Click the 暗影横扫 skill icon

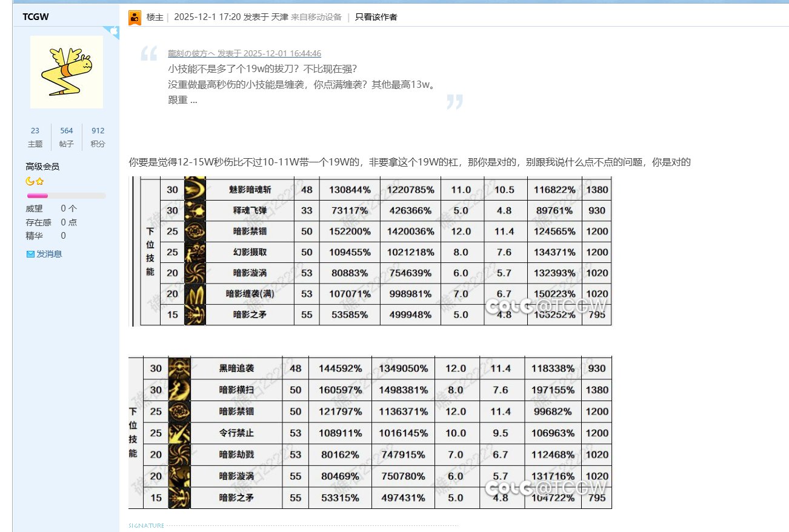[179, 390]
